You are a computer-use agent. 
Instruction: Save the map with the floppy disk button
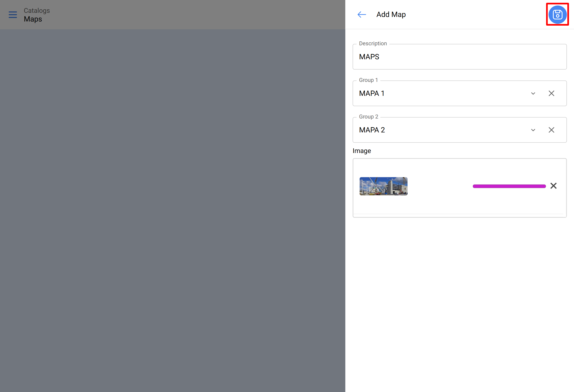[557, 15]
